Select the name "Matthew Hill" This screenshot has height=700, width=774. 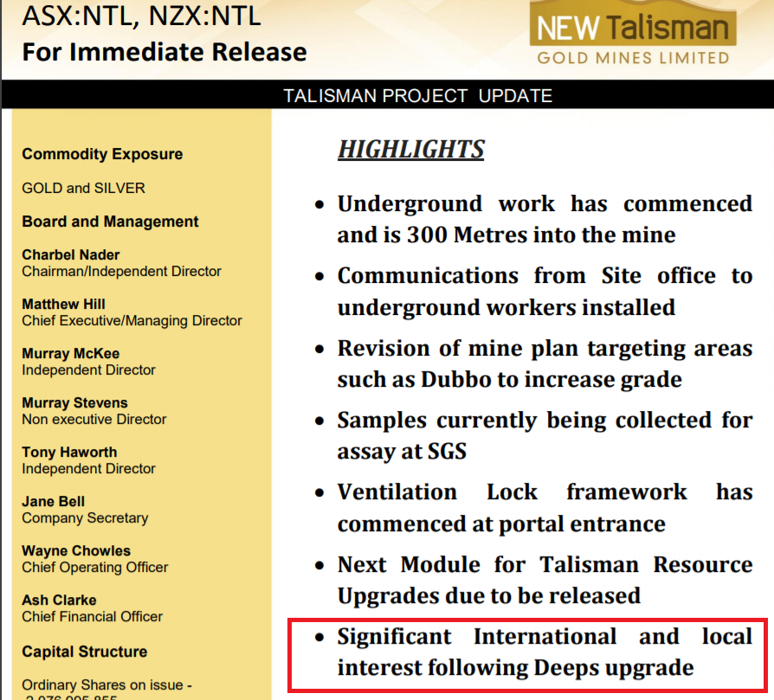pyautogui.click(x=63, y=304)
